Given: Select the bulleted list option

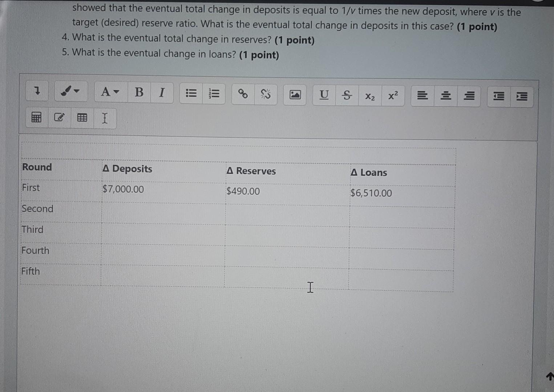Looking at the screenshot, I should 191,94.
